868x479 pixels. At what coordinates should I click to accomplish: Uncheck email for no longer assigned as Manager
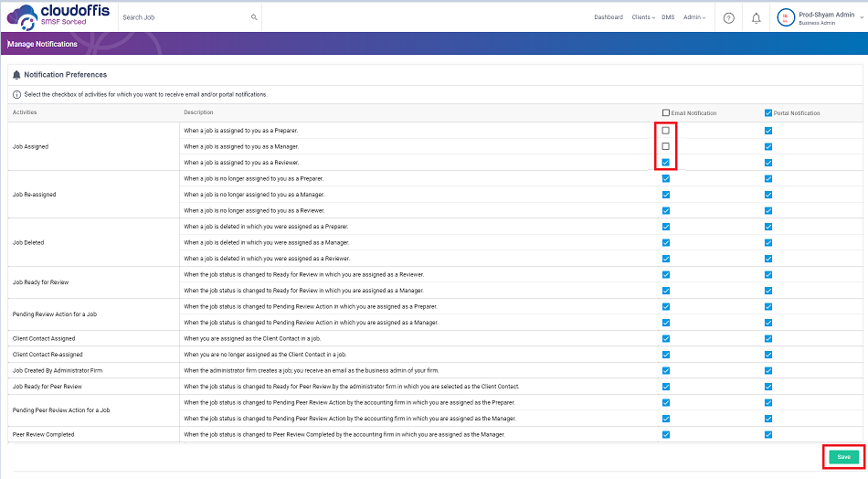(666, 195)
